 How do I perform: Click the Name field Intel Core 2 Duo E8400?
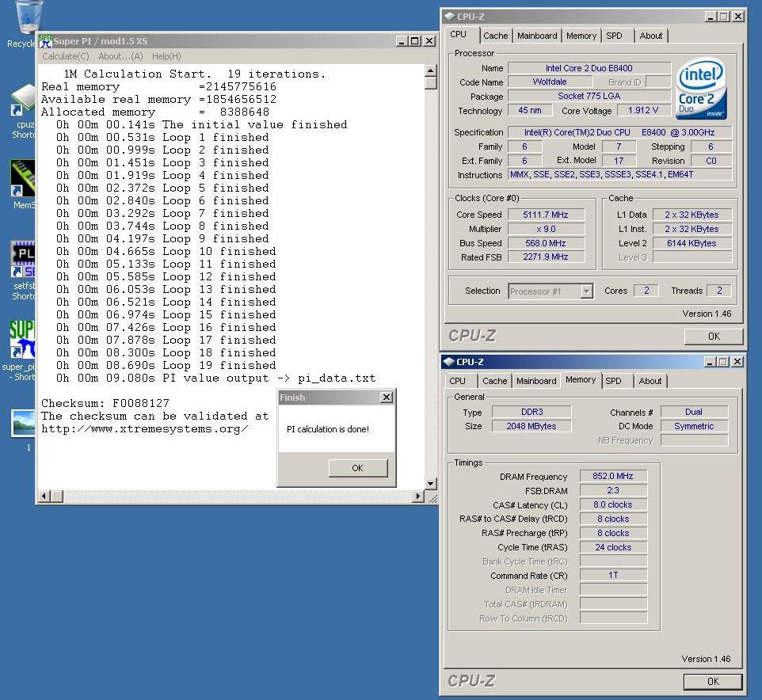(589, 68)
